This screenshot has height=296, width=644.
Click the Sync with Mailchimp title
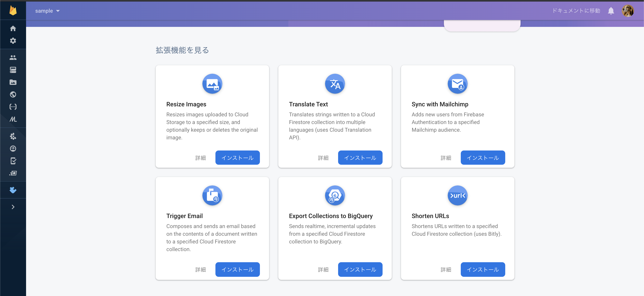pyautogui.click(x=440, y=104)
